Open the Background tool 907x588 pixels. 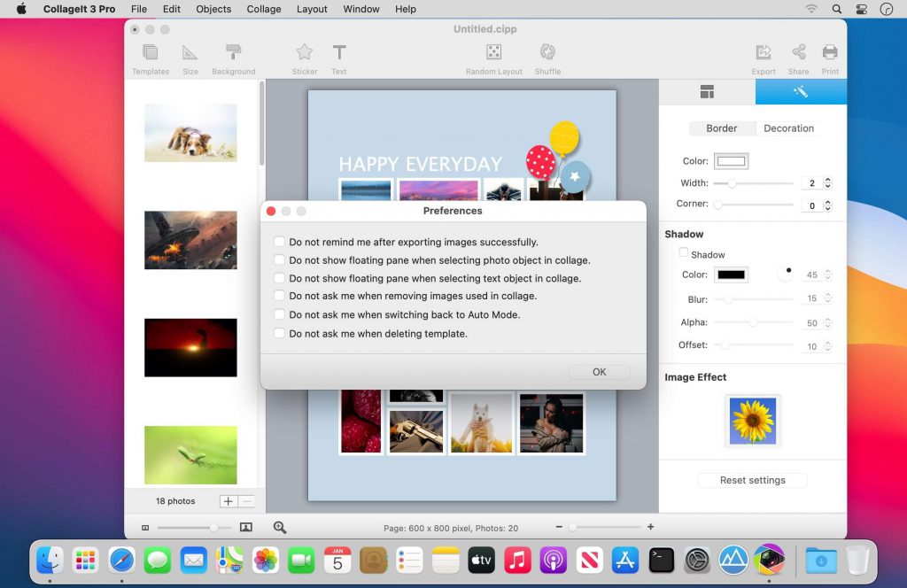point(233,55)
